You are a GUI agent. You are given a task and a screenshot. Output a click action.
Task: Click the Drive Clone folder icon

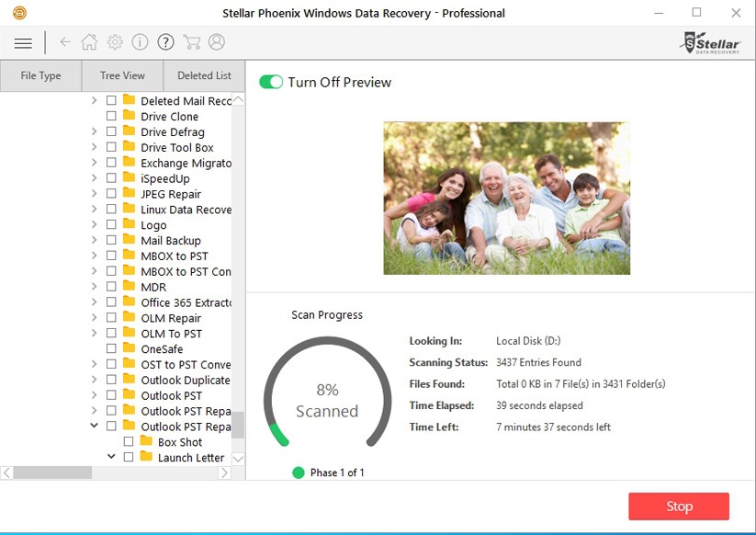tap(129, 115)
